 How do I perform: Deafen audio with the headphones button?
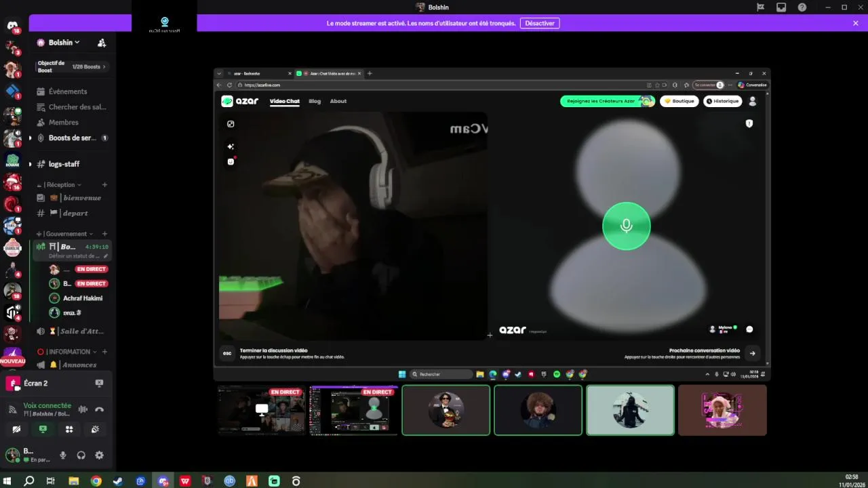coord(81,455)
